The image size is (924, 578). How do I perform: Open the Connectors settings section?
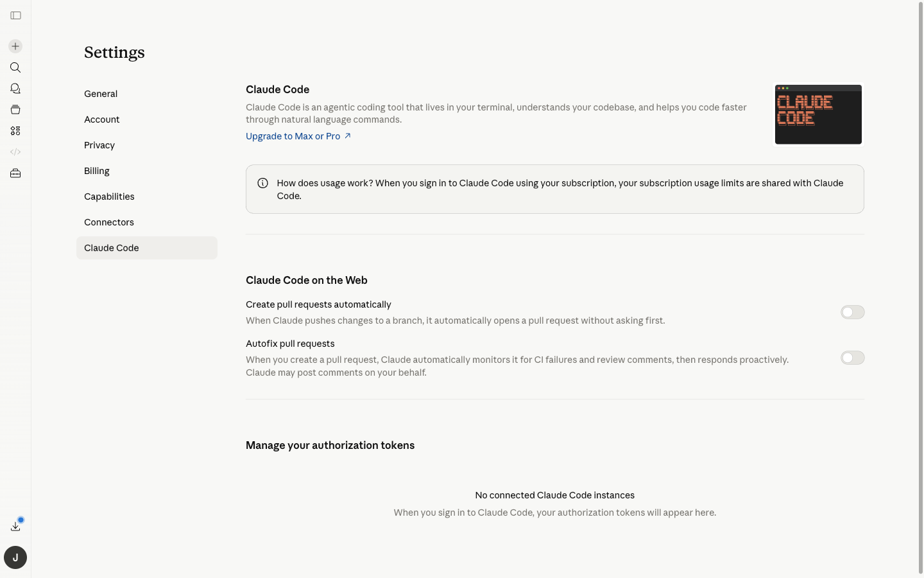click(x=109, y=222)
